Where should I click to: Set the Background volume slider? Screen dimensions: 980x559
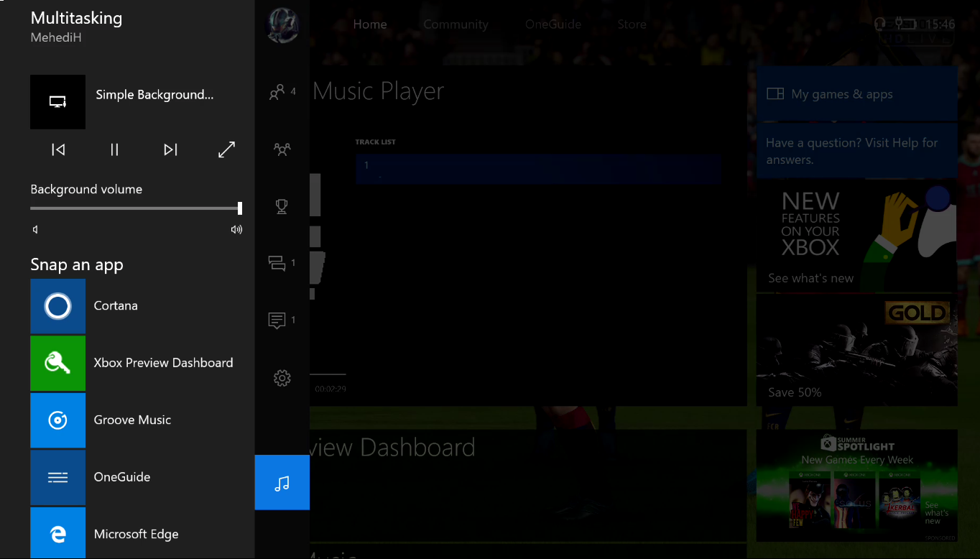[137, 208]
